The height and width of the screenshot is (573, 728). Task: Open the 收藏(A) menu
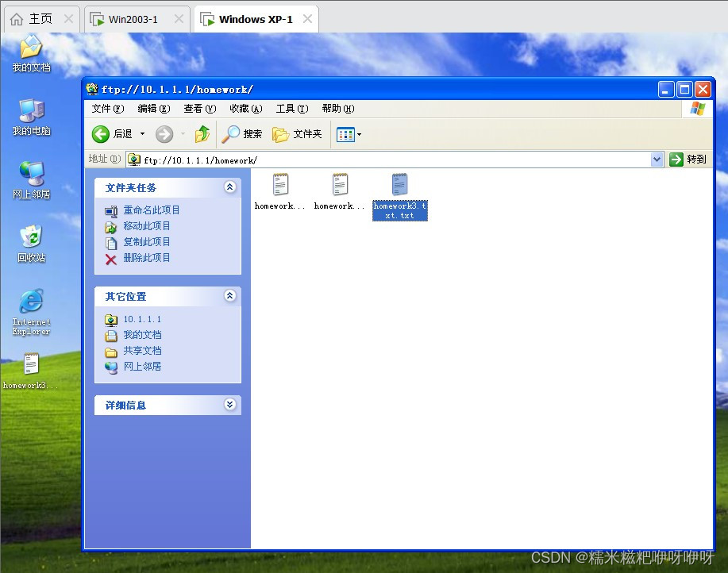click(x=245, y=109)
